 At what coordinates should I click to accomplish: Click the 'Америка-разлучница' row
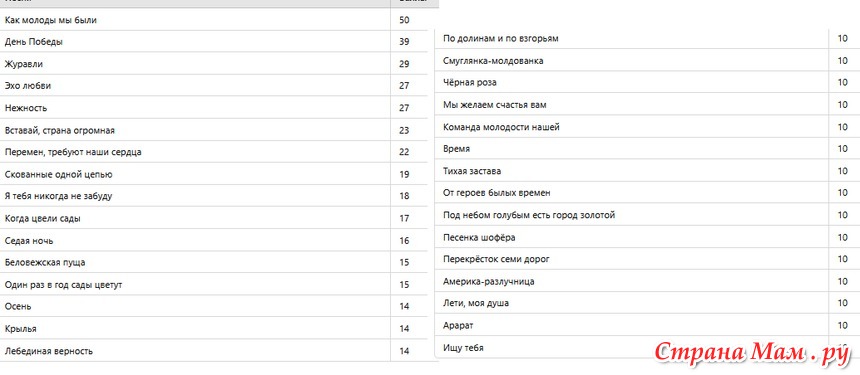click(x=647, y=281)
